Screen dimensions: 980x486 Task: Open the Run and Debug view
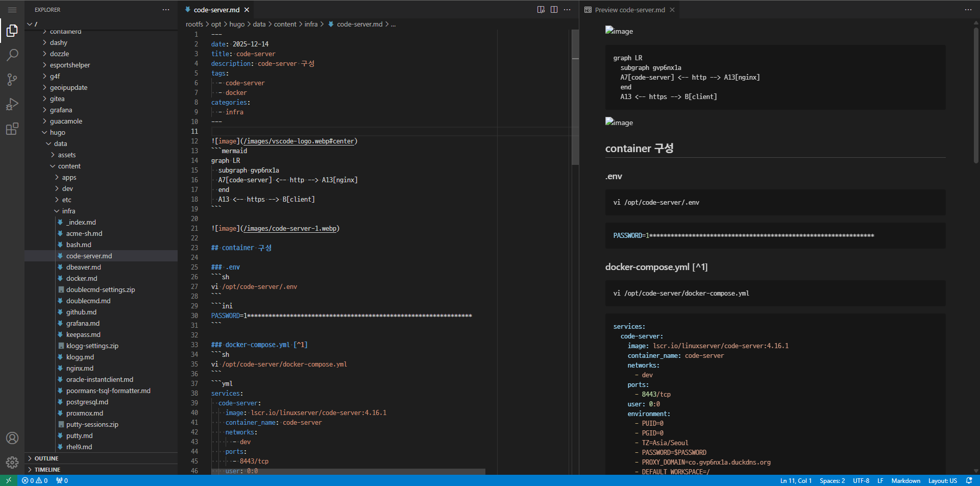(x=12, y=104)
